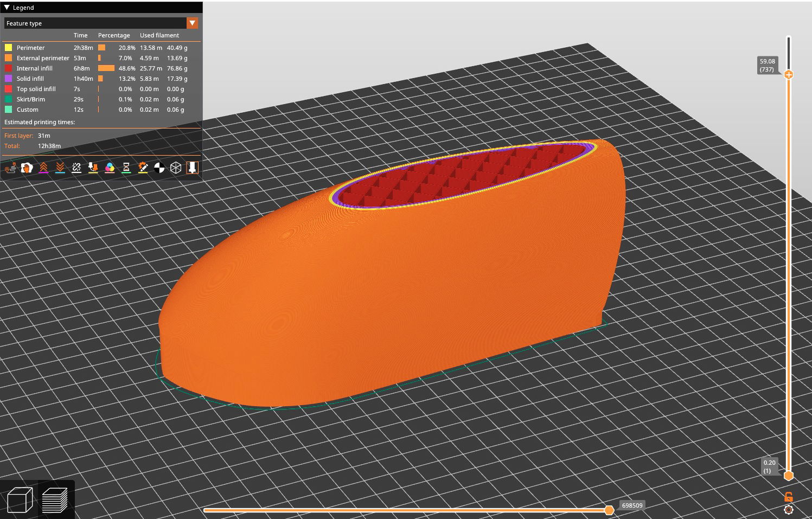Viewport: 812px width, 519px height.
Task: Click the Used filament column header
Action: tap(159, 35)
